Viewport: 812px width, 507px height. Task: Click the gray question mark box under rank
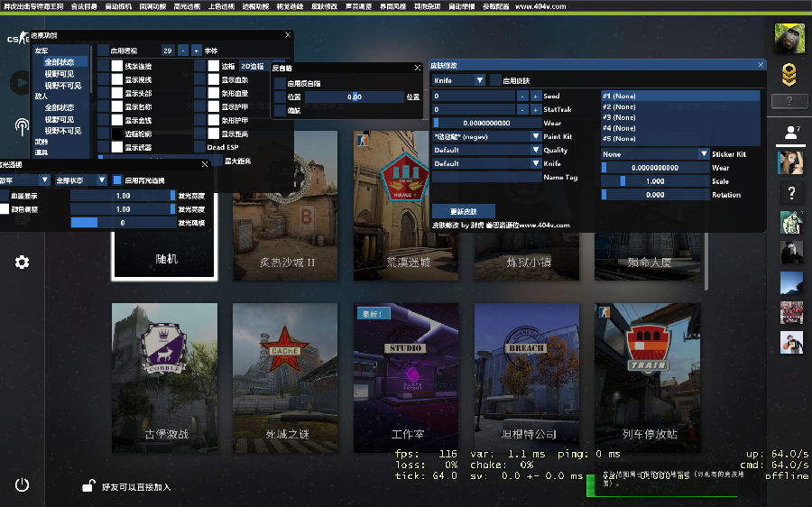789,102
